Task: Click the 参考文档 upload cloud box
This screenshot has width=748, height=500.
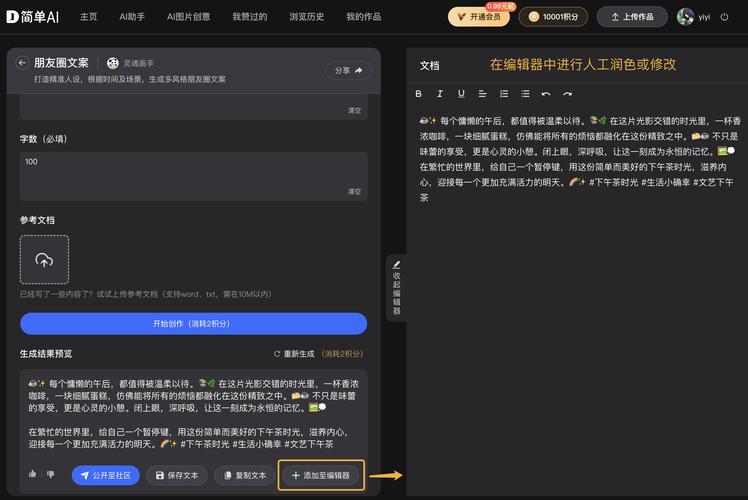Action: (x=44, y=260)
